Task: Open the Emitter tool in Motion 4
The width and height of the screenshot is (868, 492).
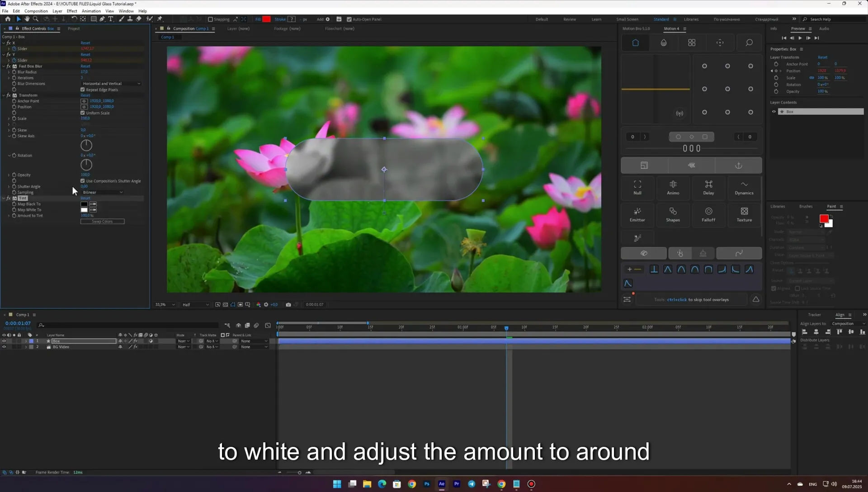Action: pos(637,214)
